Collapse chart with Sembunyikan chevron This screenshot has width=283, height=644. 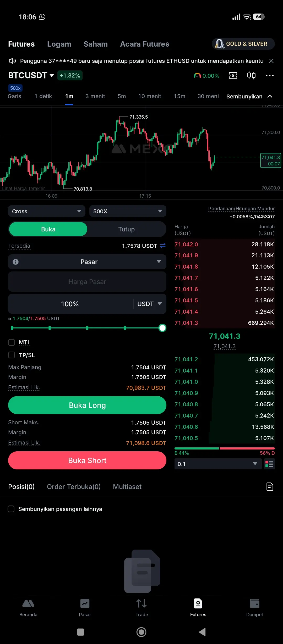(x=249, y=96)
